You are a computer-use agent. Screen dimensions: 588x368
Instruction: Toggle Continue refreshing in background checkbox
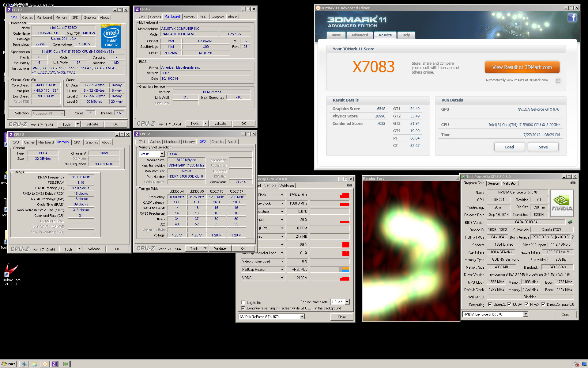(x=243, y=308)
